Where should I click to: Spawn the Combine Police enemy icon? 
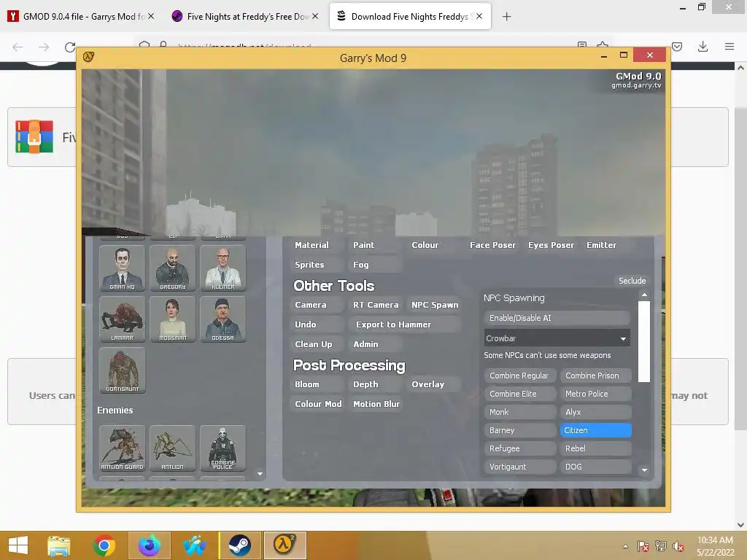[x=223, y=448]
